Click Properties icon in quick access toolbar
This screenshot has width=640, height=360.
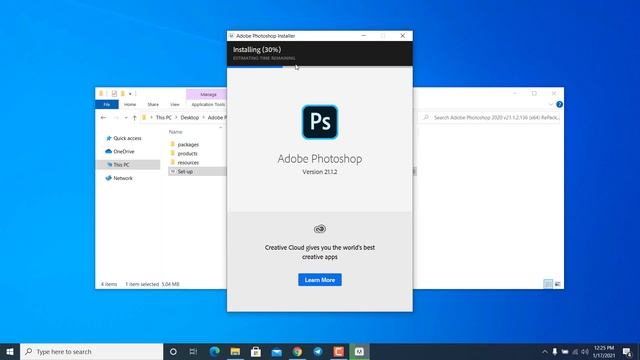tap(114, 94)
